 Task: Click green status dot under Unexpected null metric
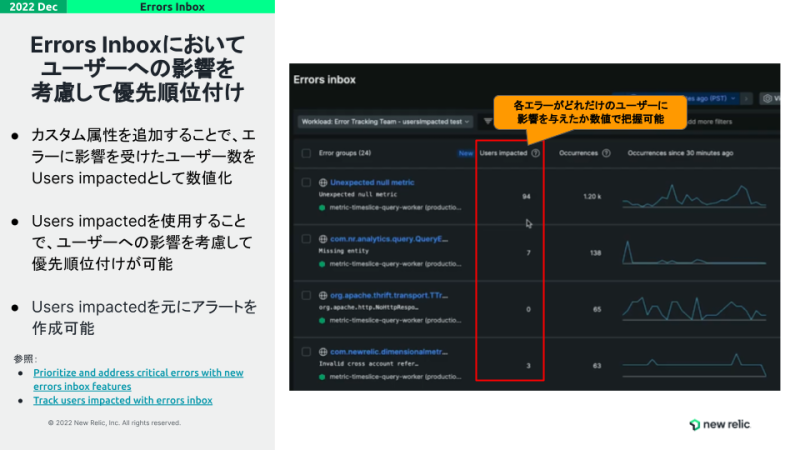pyautogui.click(x=322, y=208)
